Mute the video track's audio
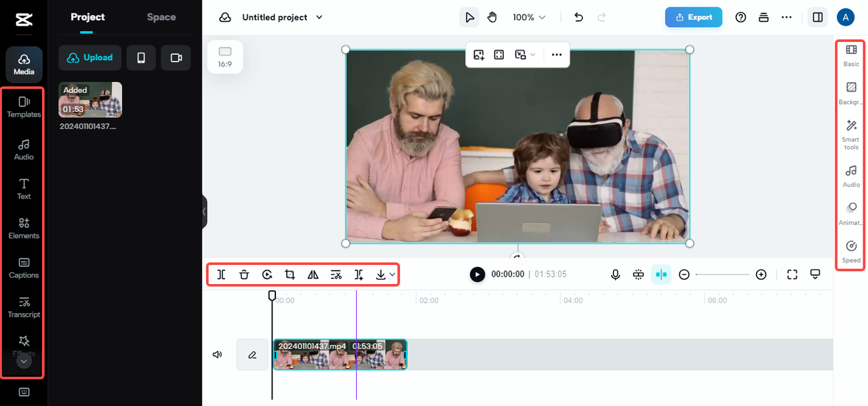The image size is (868, 406). (x=217, y=354)
